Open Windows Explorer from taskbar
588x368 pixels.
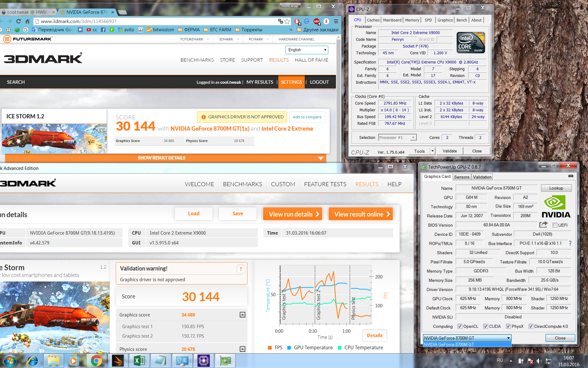(54, 361)
